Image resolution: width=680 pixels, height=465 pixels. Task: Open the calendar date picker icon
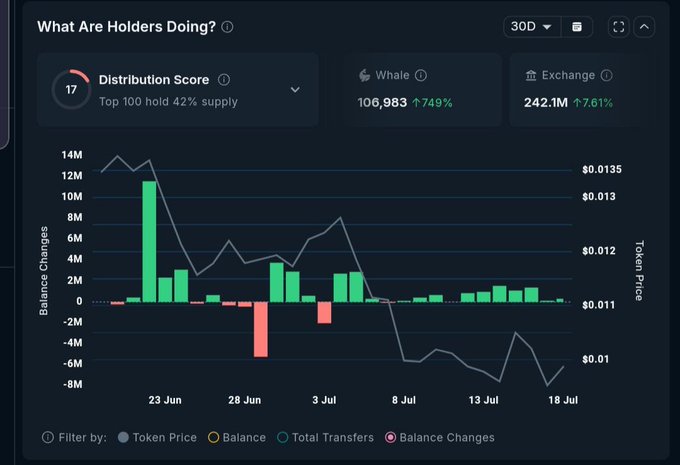pyautogui.click(x=577, y=27)
